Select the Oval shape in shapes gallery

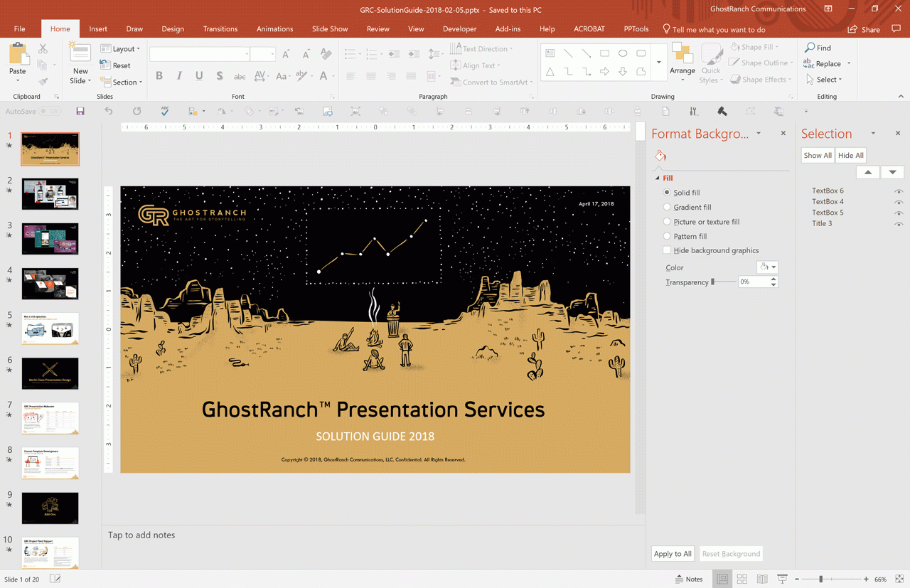coord(623,53)
